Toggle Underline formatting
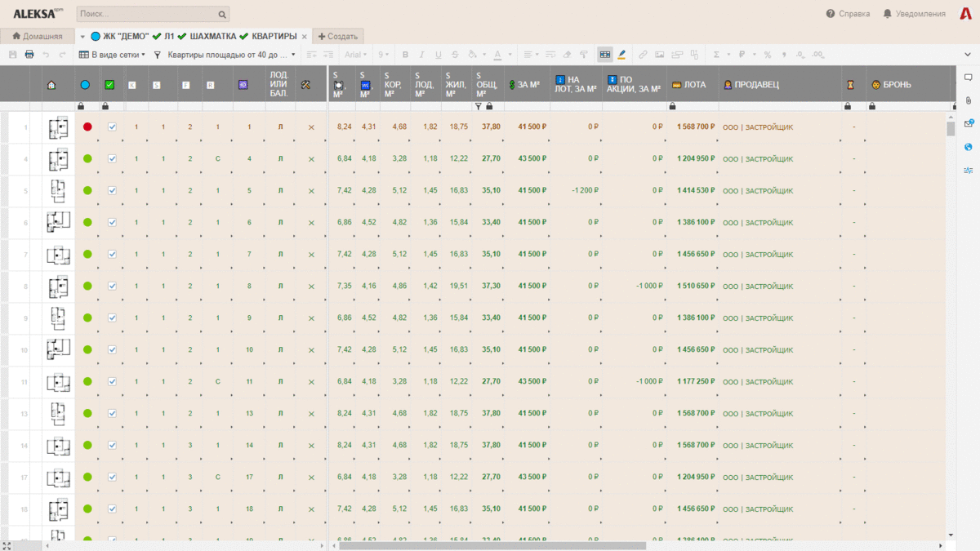This screenshot has height=551, width=980. [439, 55]
